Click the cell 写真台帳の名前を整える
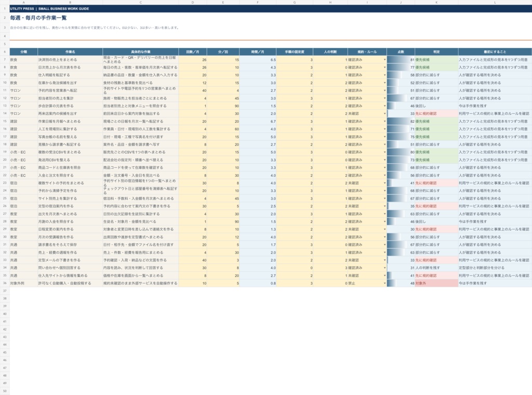 point(70,137)
